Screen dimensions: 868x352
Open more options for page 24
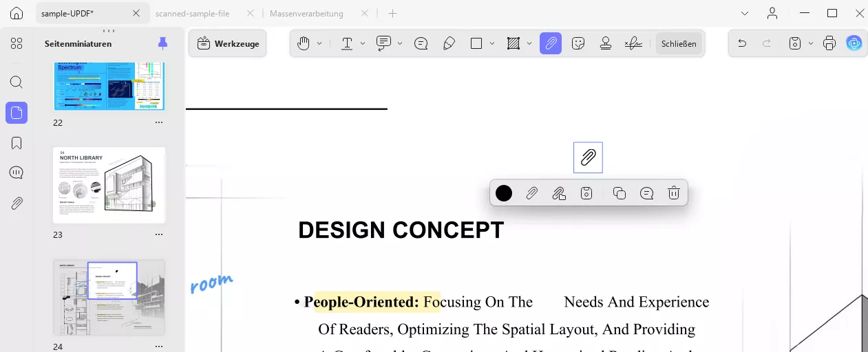(159, 346)
